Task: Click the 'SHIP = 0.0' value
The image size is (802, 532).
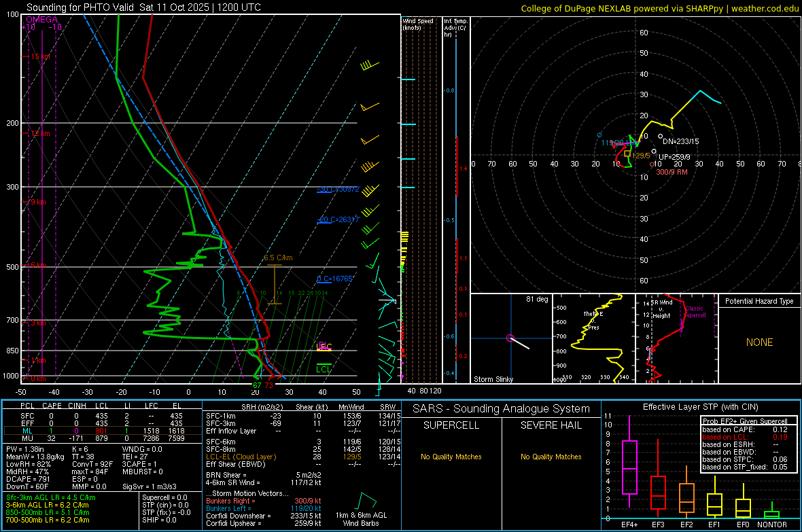Action: tap(159, 520)
